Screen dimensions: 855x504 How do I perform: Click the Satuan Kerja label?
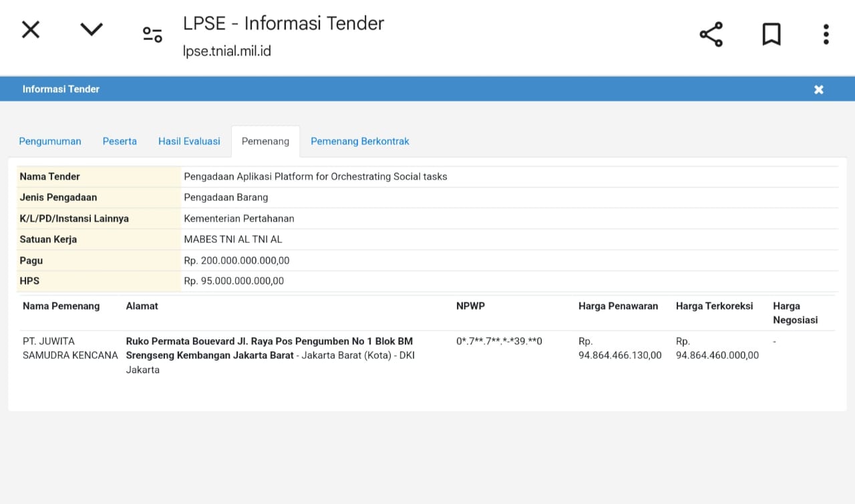(48, 239)
